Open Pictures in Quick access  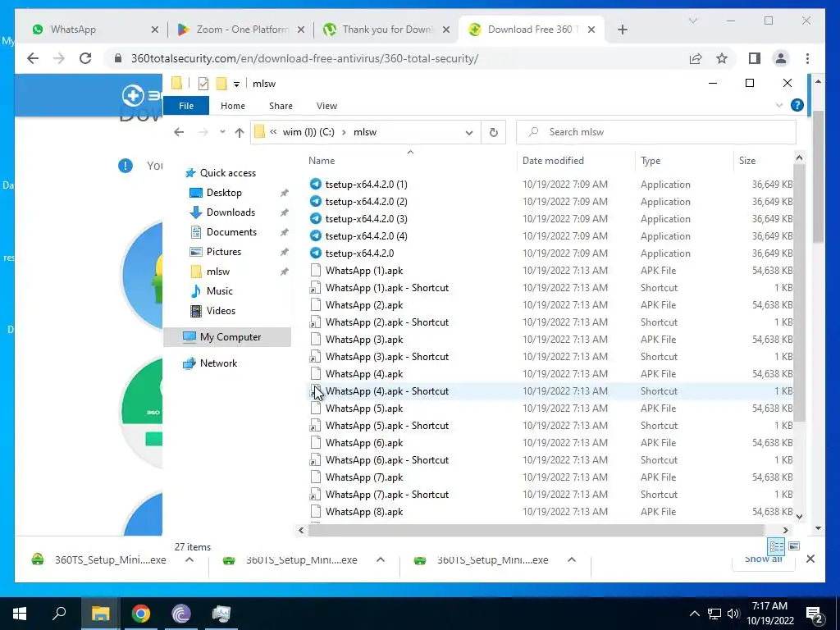pos(223,252)
